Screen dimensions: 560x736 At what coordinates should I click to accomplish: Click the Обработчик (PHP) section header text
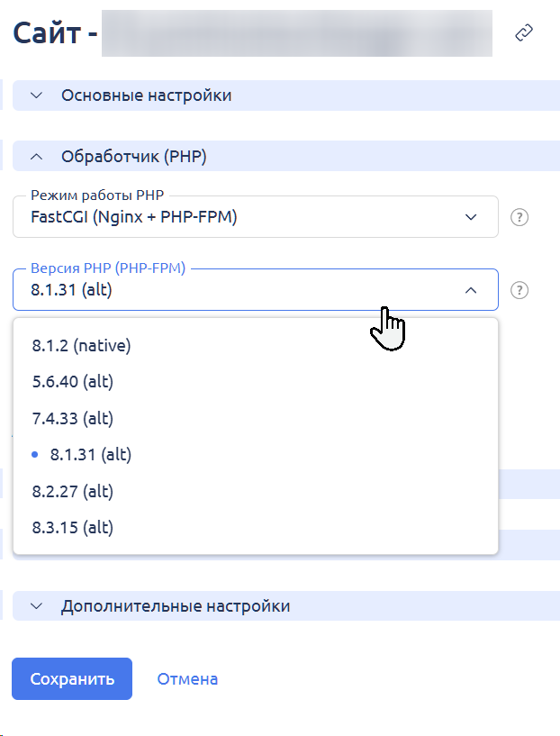click(134, 157)
